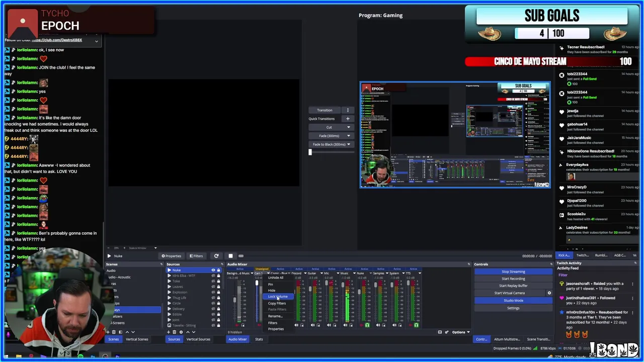Toggle monitoring headphones on TTS channel
The image size is (644, 362).
(x=416, y=325)
